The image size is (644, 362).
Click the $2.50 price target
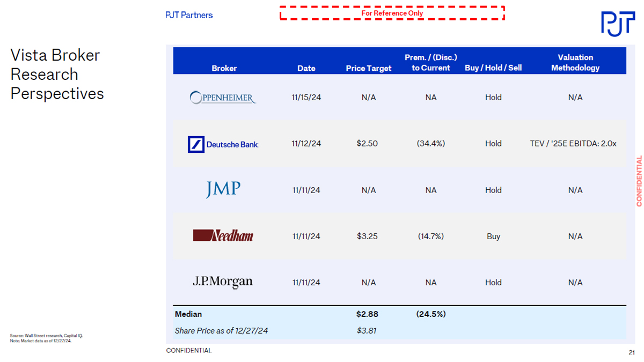367,144
